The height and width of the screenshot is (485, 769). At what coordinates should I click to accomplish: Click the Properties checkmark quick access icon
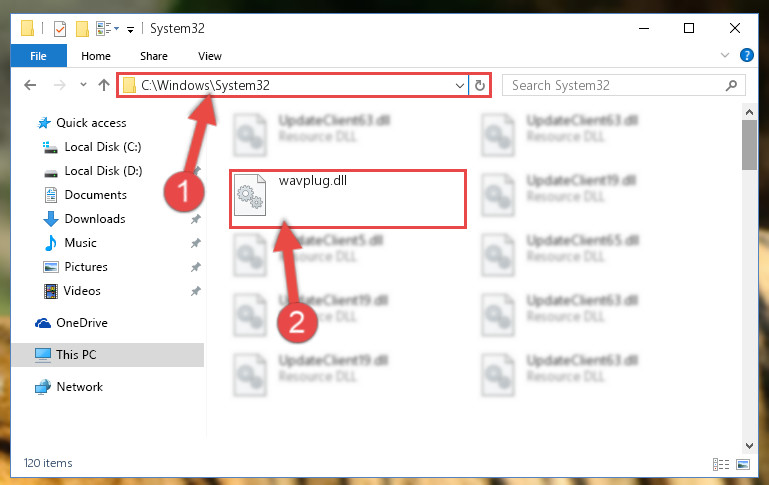pos(60,29)
